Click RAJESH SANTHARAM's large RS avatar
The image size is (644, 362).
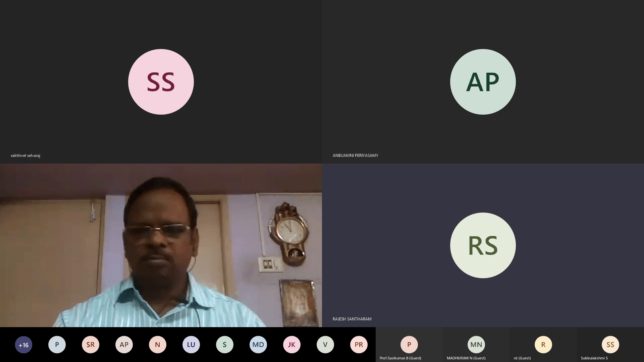483,245
